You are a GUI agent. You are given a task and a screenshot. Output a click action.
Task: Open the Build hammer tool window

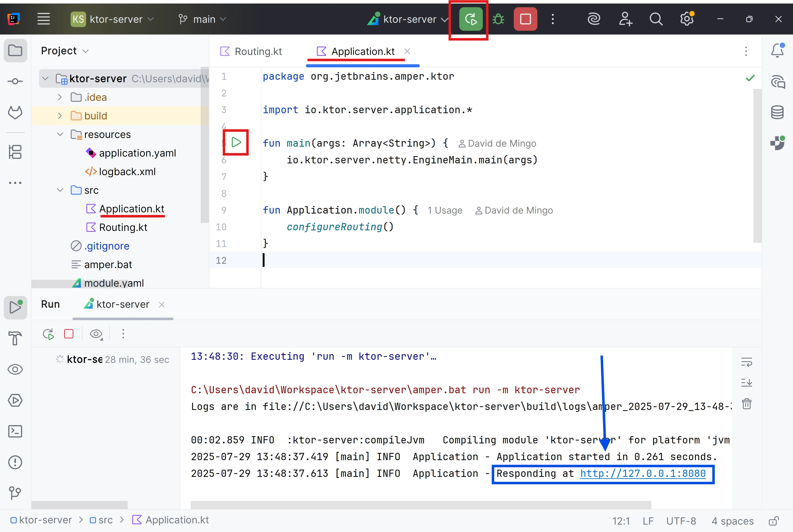(x=15, y=338)
